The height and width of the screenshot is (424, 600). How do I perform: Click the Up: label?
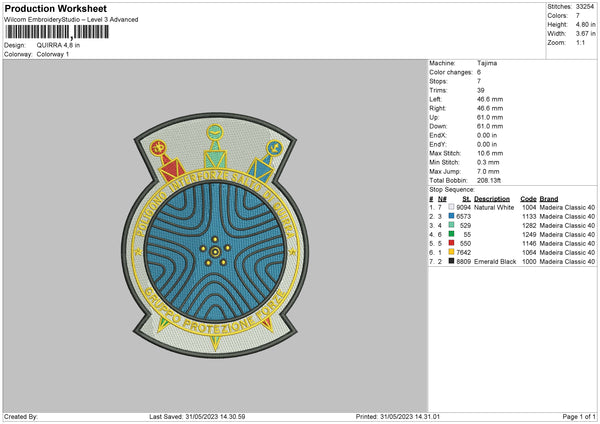(x=434, y=117)
